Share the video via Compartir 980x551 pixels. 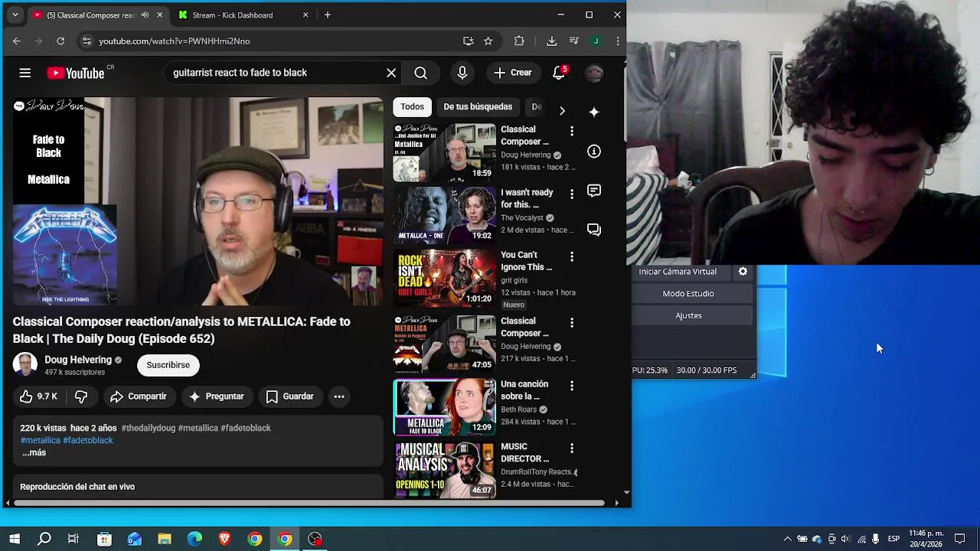138,396
